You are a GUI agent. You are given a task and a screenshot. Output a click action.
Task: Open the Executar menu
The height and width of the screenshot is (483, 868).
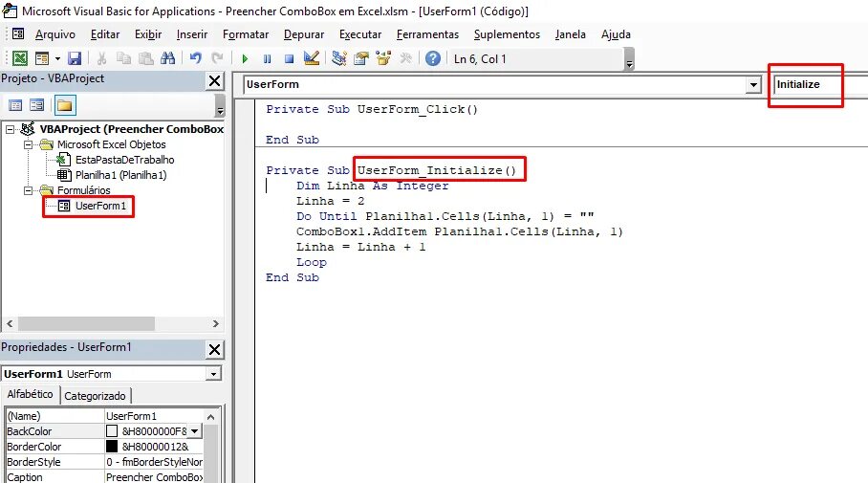(x=360, y=34)
